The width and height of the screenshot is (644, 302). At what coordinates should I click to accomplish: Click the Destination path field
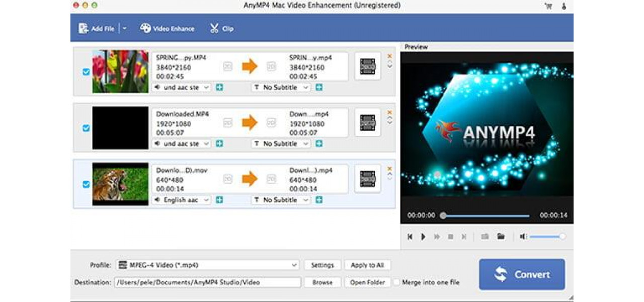[x=208, y=282]
